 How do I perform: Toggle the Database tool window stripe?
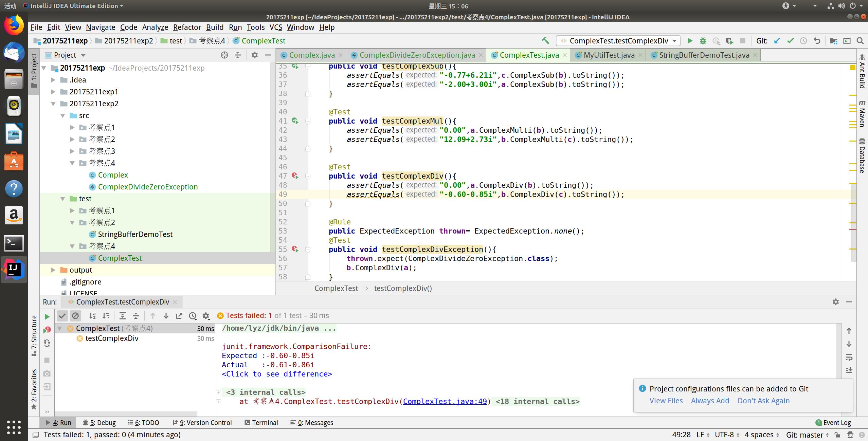click(x=862, y=155)
